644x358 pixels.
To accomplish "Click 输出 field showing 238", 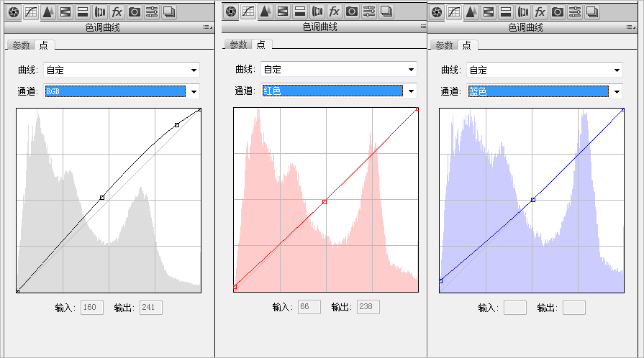I will click(368, 307).
